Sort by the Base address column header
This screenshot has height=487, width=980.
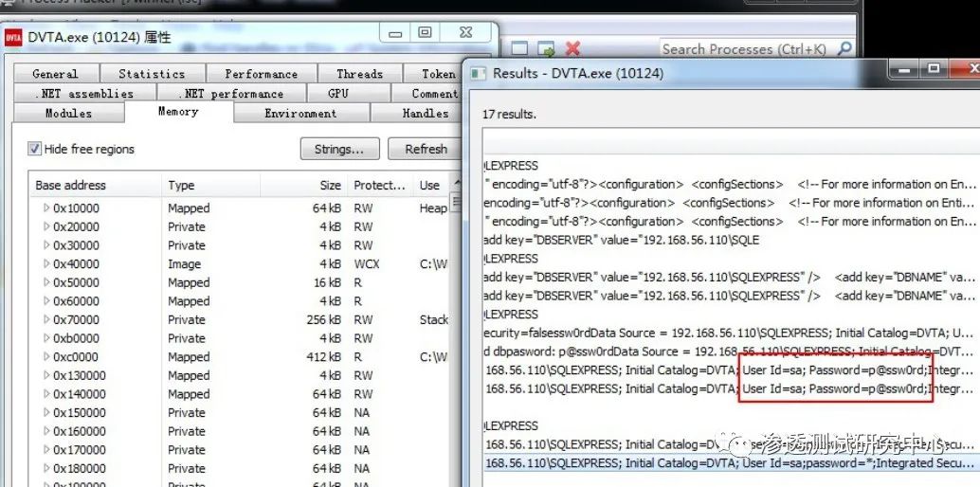coord(95,185)
